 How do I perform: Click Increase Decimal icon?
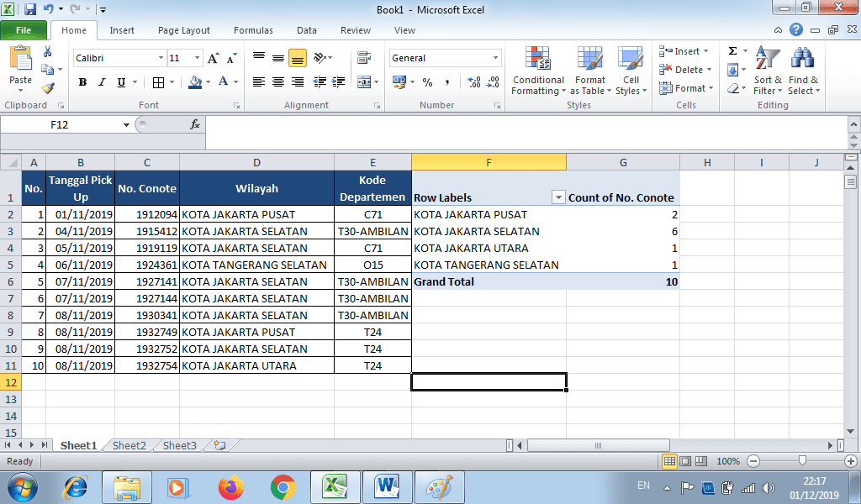point(474,82)
